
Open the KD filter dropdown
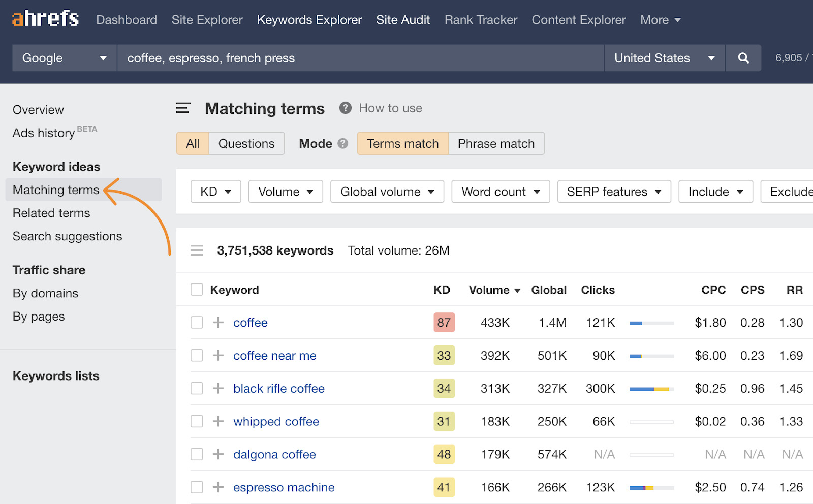click(215, 192)
